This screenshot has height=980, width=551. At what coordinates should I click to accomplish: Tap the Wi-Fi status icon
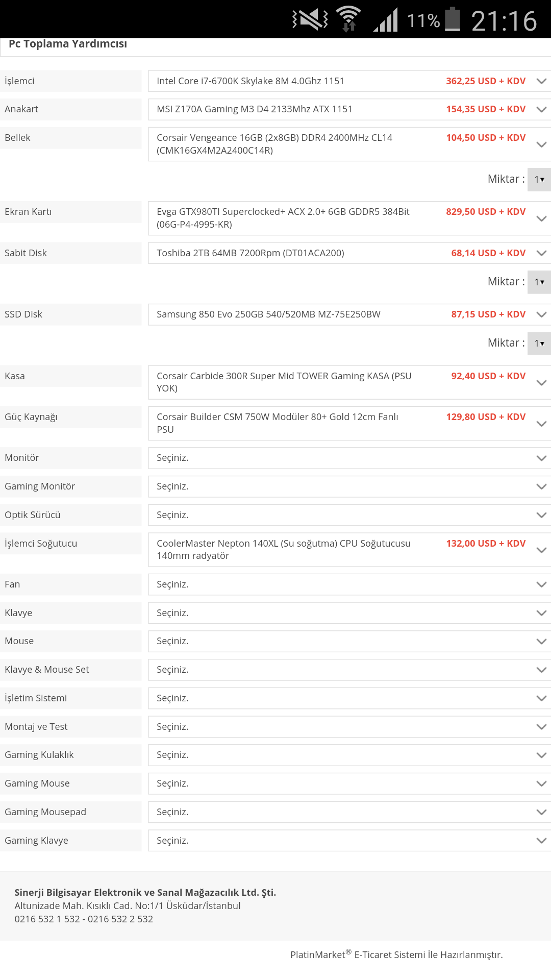(x=348, y=19)
